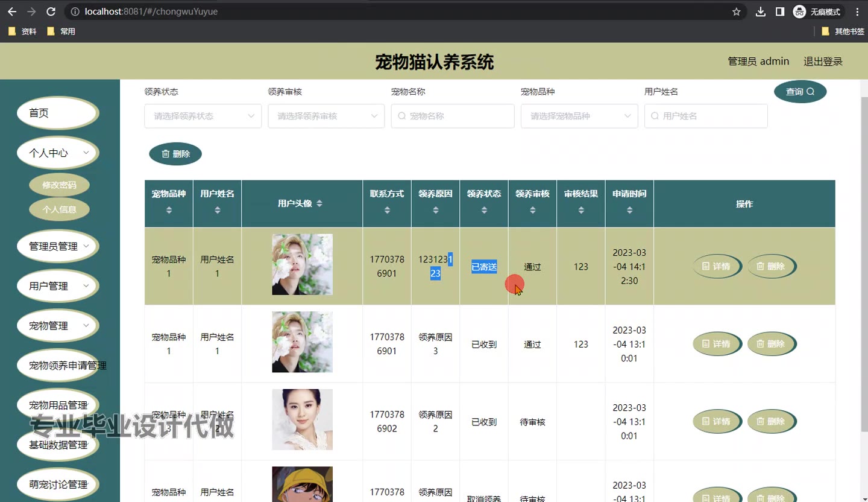Open the Chrome three-dot menu
868x502 pixels.
click(x=857, y=11)
